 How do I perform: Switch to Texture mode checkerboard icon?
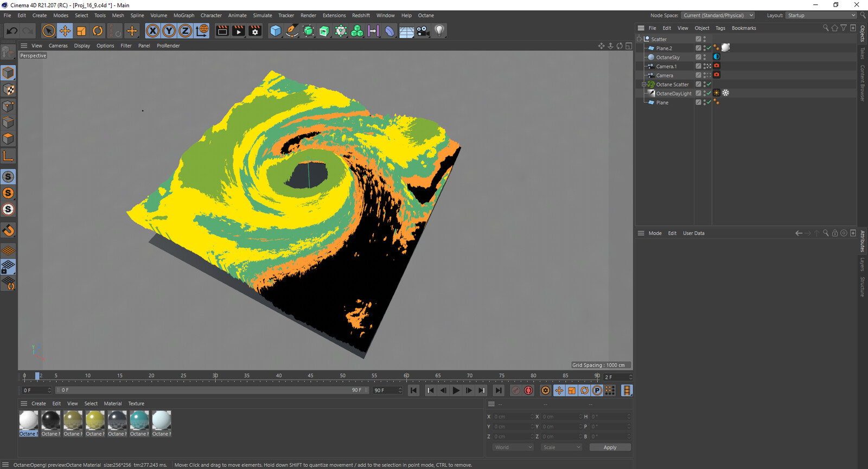coord(8,89)
